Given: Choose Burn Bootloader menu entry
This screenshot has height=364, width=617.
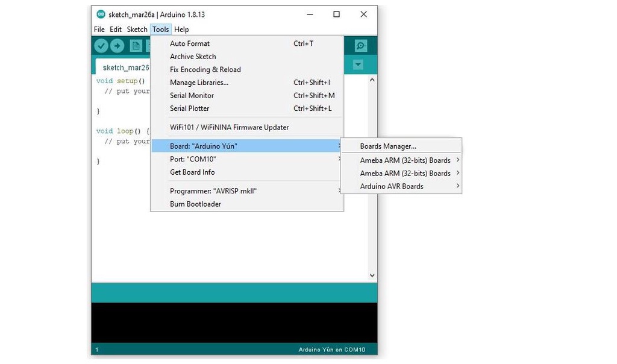Looking at the screenshot, I should [x=195, y=204].
